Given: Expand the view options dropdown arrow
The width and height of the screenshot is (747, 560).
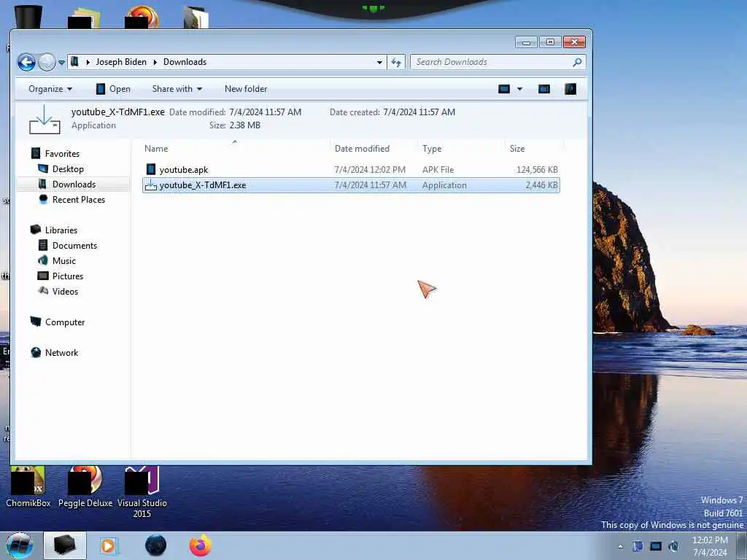Looking at the screenshot, I should (519, 89).
